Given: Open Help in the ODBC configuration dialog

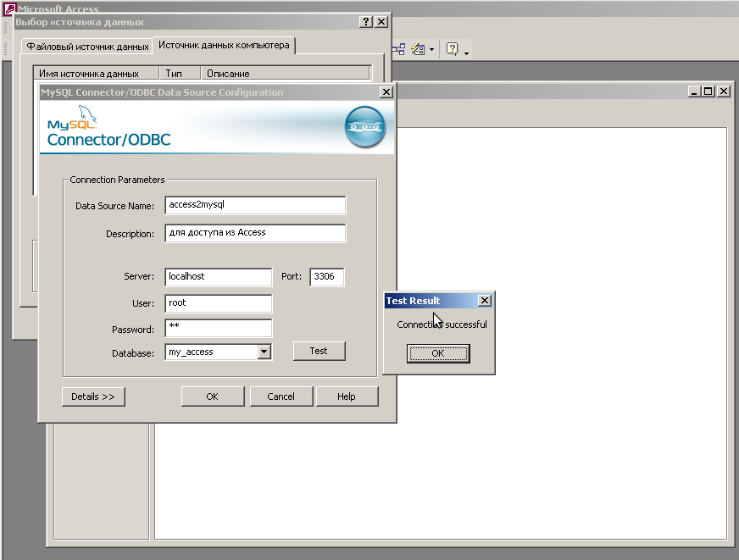Looking at the screenshot, I should (347, 396).
